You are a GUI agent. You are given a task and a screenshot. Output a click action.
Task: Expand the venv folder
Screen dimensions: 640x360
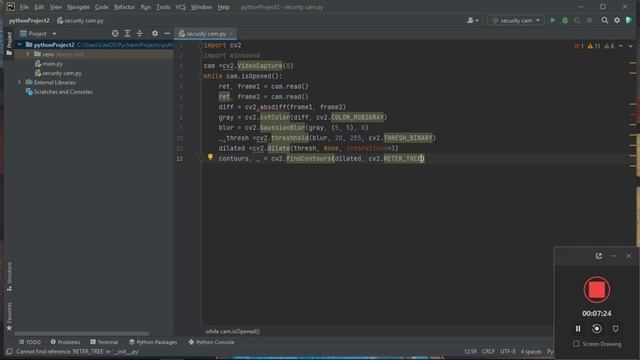point(28,54)
